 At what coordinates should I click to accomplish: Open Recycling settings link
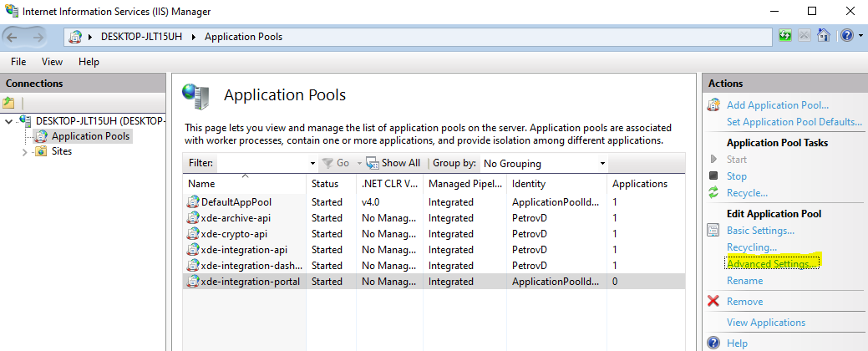click(x=752, y=247)
